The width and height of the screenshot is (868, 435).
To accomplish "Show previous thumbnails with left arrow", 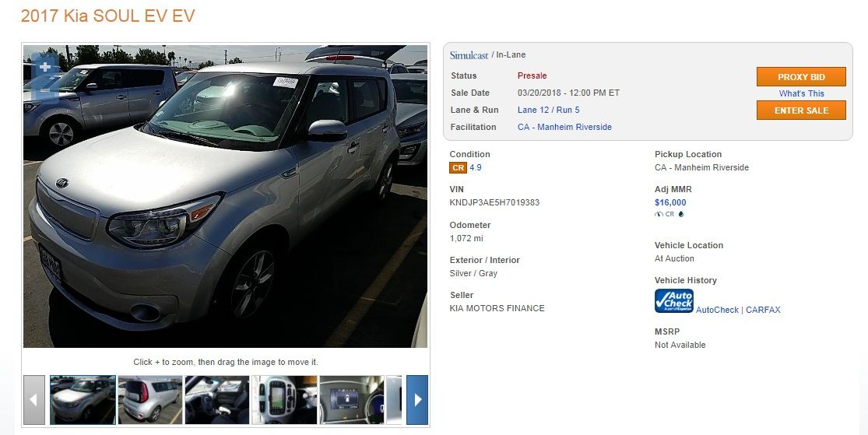I will tap(33, 400).
